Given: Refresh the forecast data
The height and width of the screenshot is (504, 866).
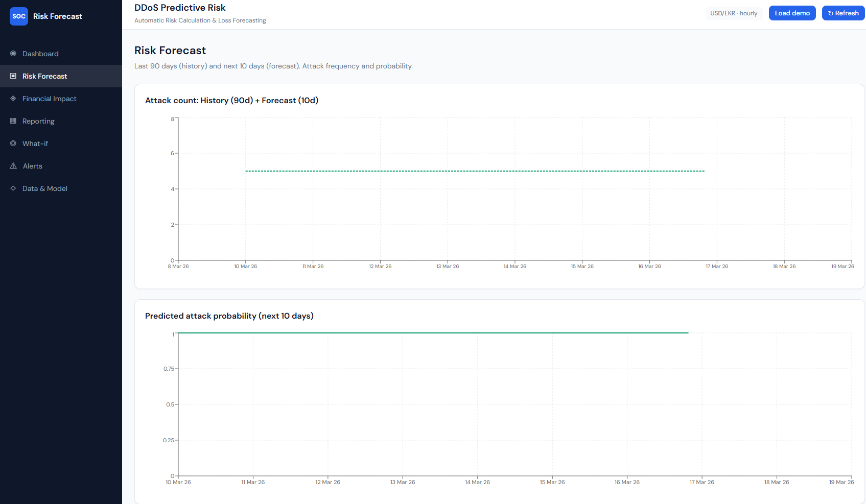Looking at the screenshot, I should [x=843, y=13].
